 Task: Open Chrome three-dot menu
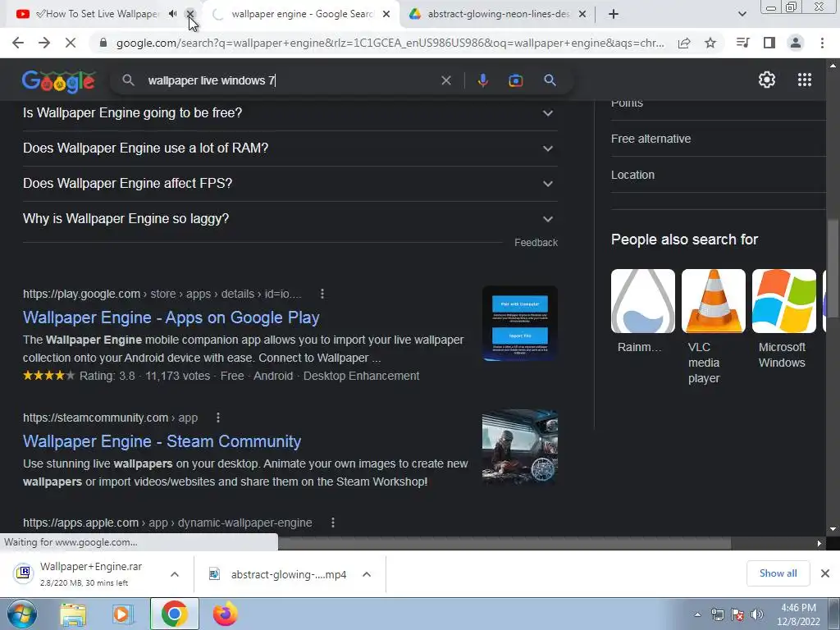[822, 43]
